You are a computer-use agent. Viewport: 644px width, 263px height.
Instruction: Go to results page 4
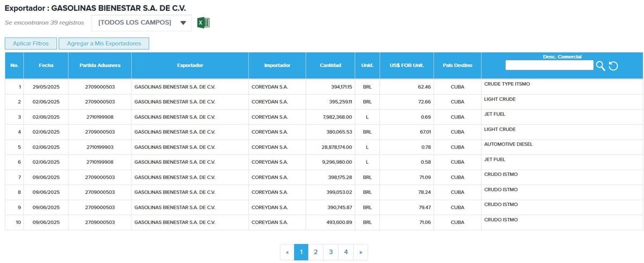(x=346, y=252)
